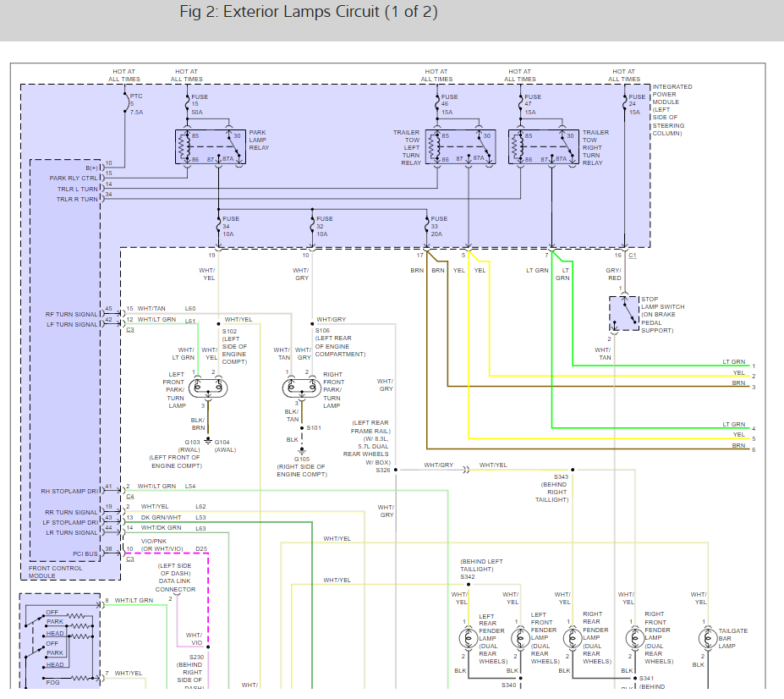Click the 'RH STOPLAMP DRI' pin label

coord(69,492)
